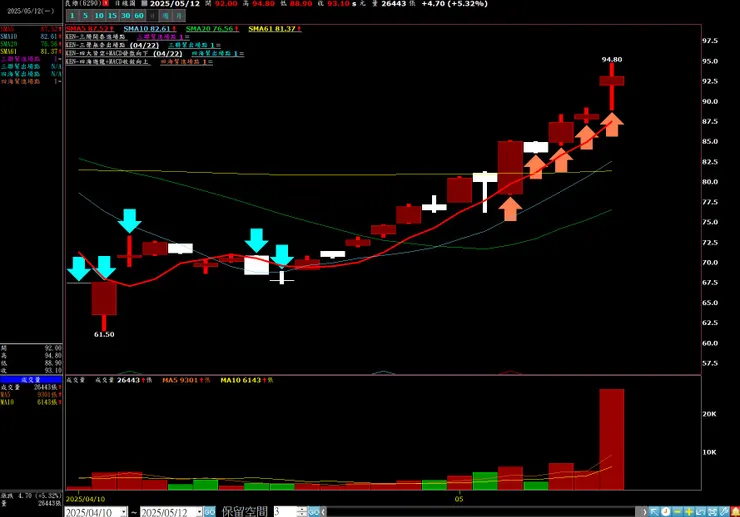The height and width of the screenshot is (517, 740).
Task: Click the undo arrow icon in bottom toolbar
Action: (700, 512)
